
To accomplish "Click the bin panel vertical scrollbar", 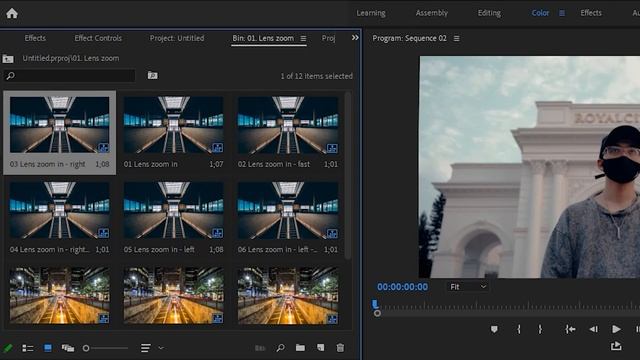I will point(348,176).
